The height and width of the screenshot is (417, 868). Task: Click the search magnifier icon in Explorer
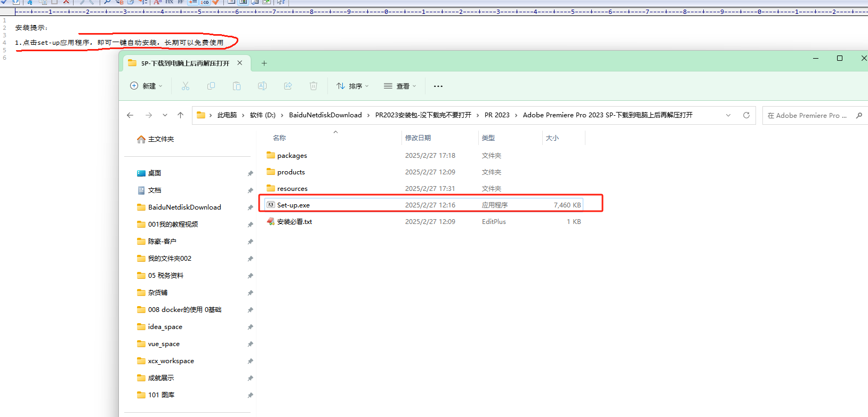tap(859, 115)
